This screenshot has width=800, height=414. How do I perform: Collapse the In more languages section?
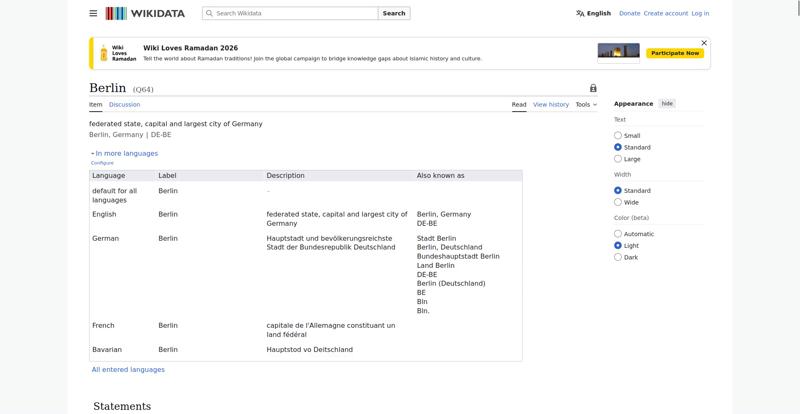[124, 153]
